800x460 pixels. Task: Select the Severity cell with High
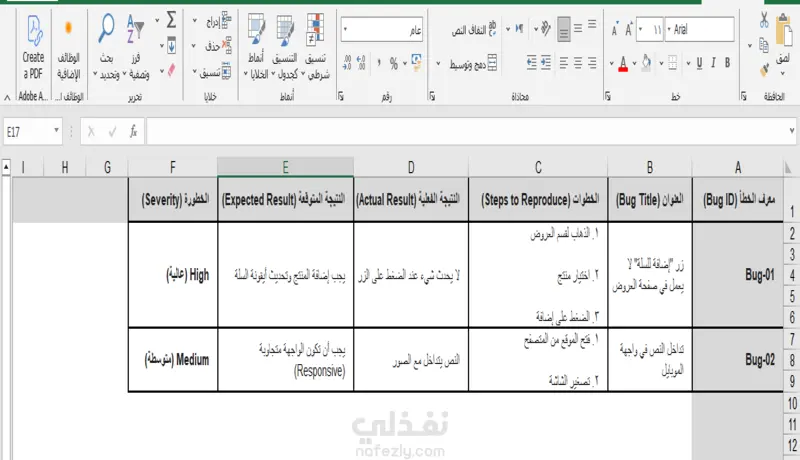tap(173, 275)
